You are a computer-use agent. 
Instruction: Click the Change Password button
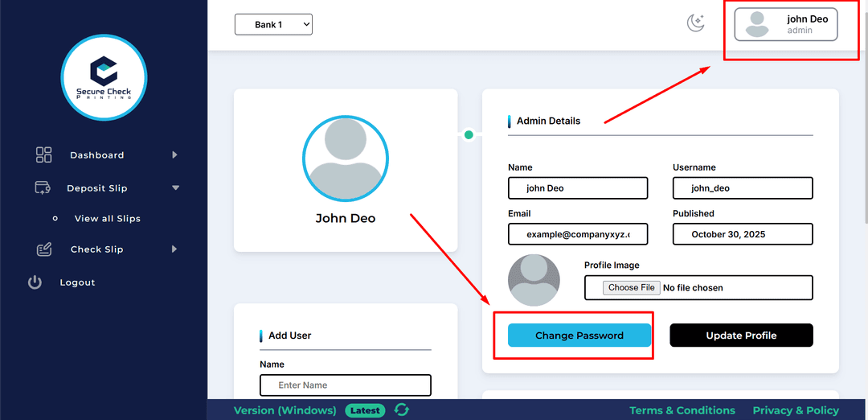pyautogui.click(x=579, y=336)
